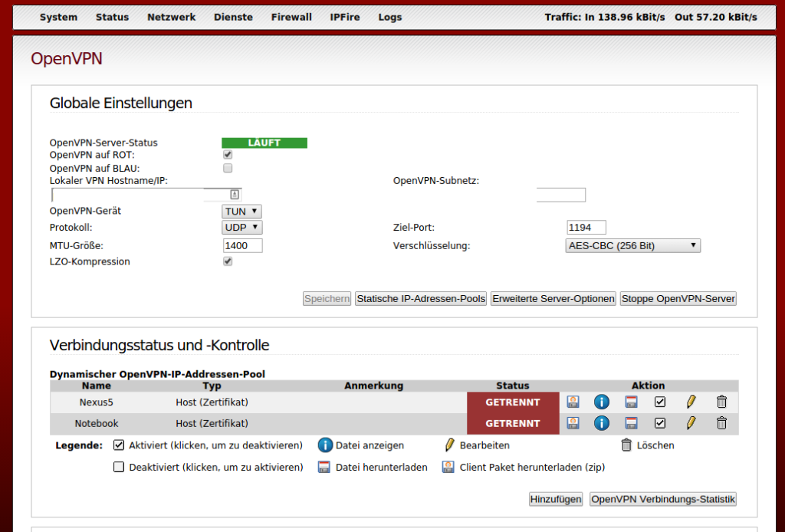Viewport: 785px width, 532px height.
Task: Click the Ziel-Port 1194 field
Action: click(x=586, y=227)
